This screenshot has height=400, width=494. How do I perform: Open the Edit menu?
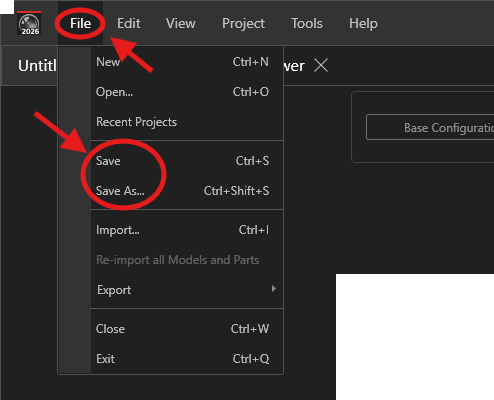click(x=128, y=23)
